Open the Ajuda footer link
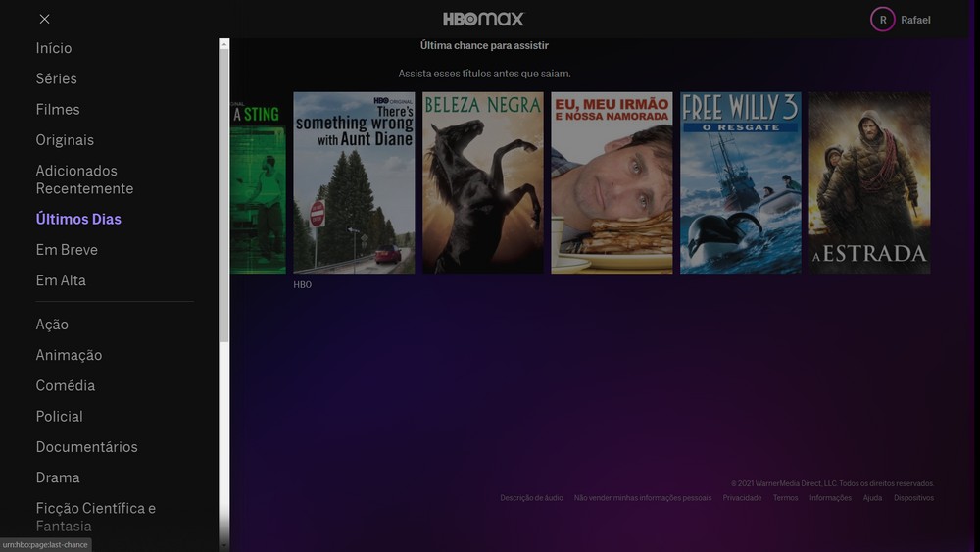Image resolution: width=980 pixels, height=552 pixels. point(872,498)
